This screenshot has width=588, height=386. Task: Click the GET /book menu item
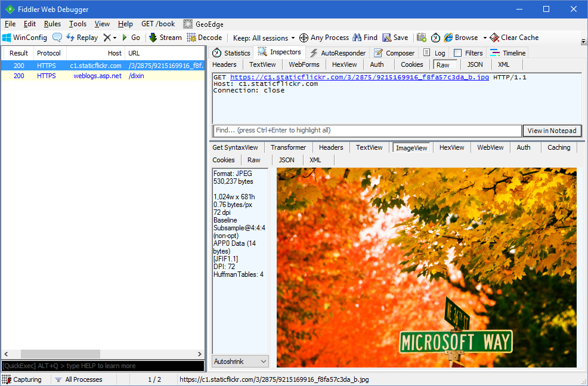[x=158, y=24]
